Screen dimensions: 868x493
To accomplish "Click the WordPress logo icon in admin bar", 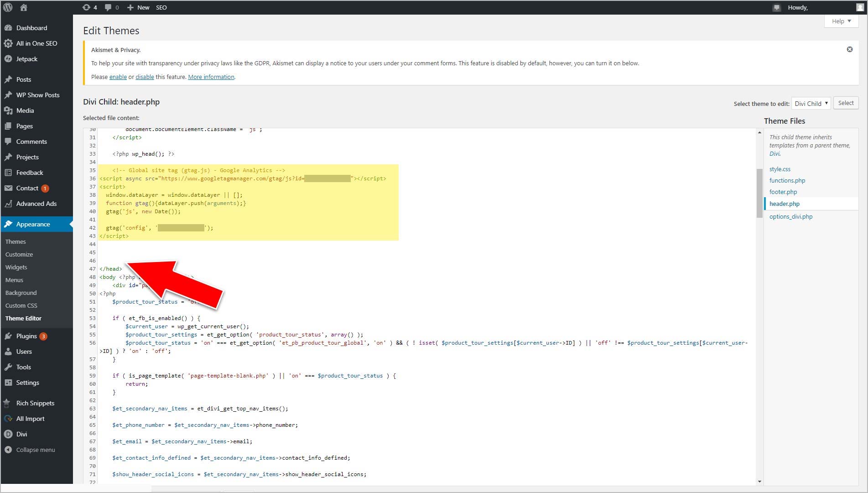I will pos(8,7).
